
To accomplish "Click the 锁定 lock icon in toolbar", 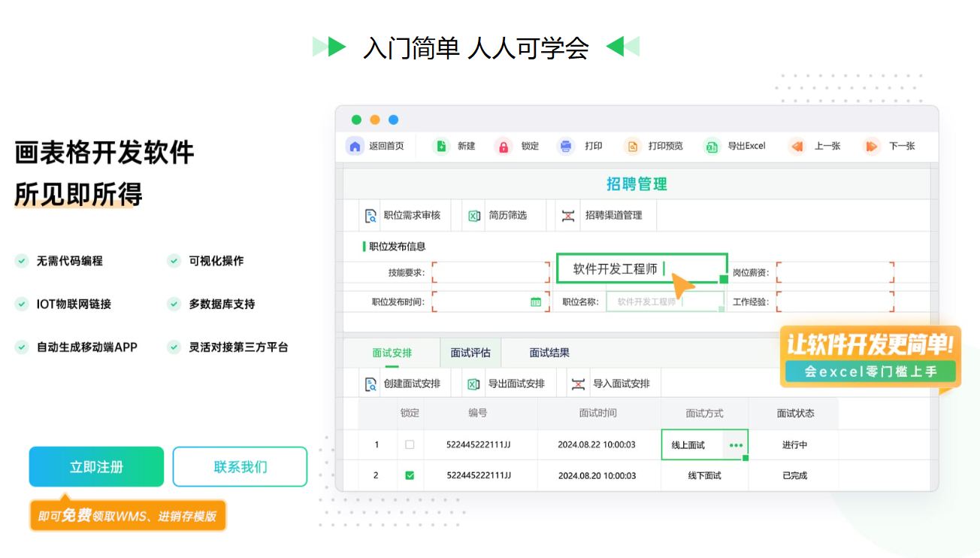I will tap(502, 146).
